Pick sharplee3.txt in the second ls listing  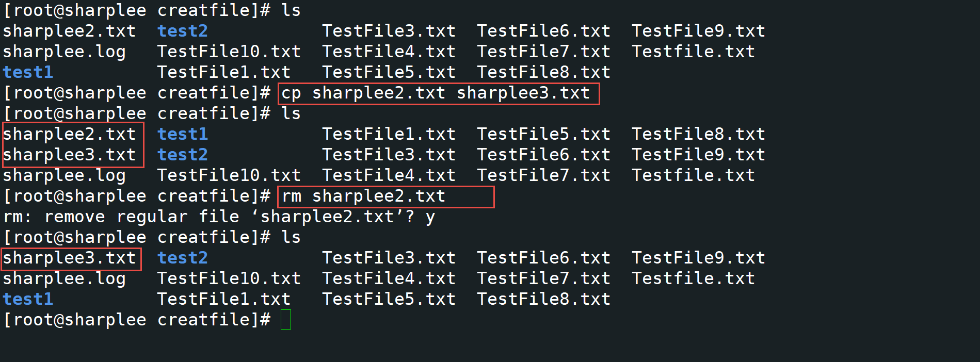pyautogui.click(x=69, y=155)
